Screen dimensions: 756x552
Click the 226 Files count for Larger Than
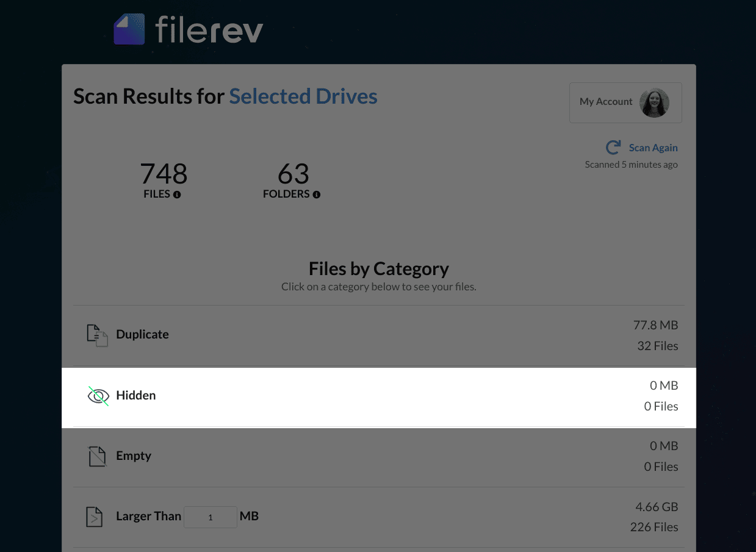(x=654, y=527)
